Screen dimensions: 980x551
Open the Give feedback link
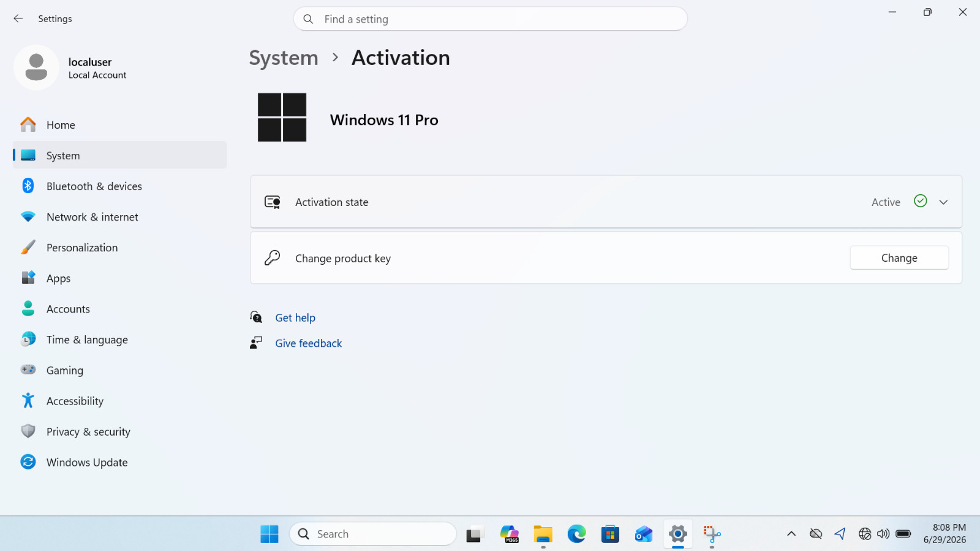coord(309,343)
